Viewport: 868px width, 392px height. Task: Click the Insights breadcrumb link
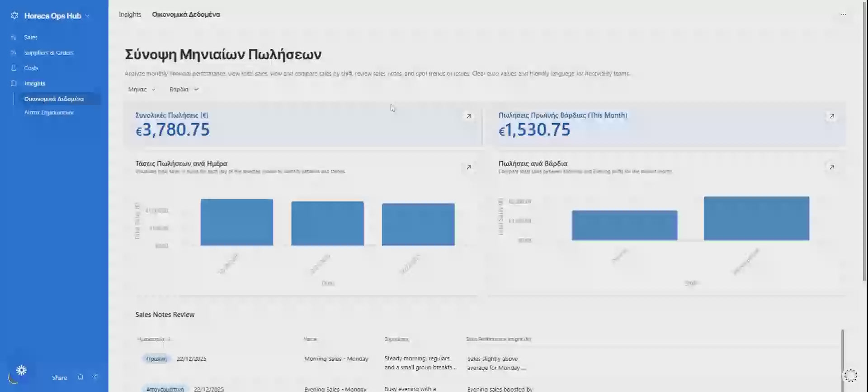click(130, 14)
